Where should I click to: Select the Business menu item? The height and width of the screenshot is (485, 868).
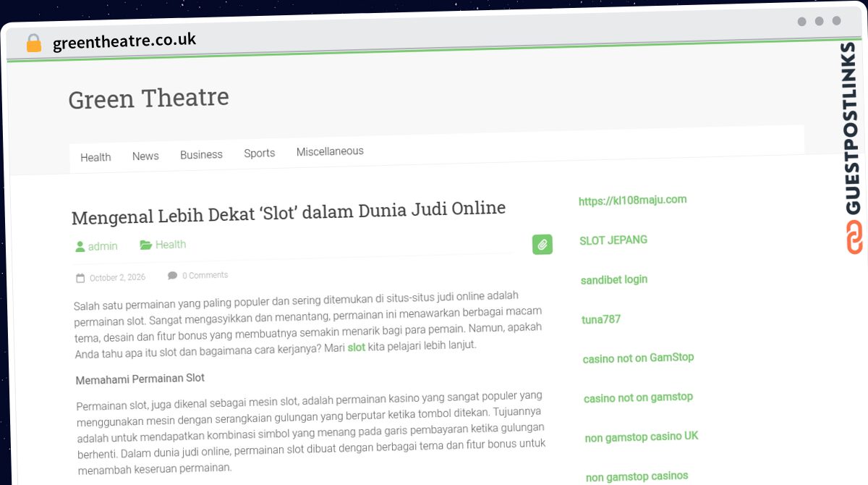pyautogui.click(x=201, y=154)
